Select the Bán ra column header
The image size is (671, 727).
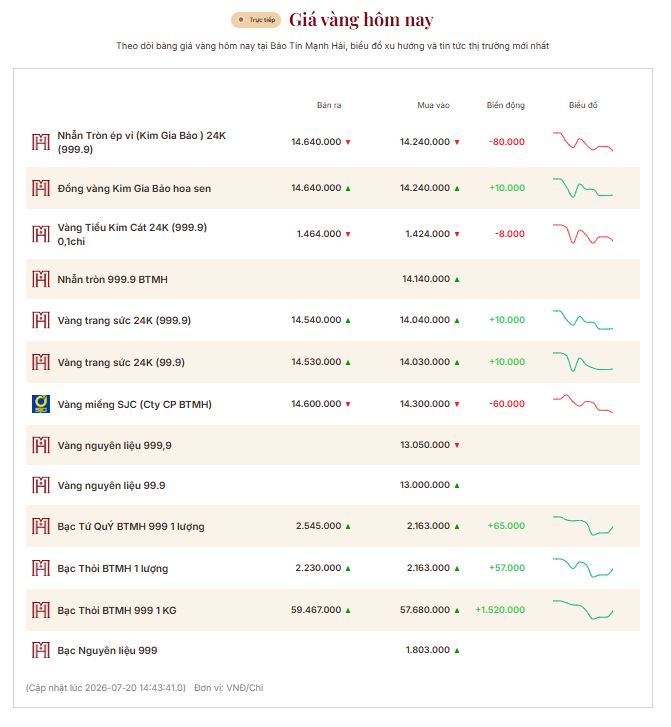point(329,105)
